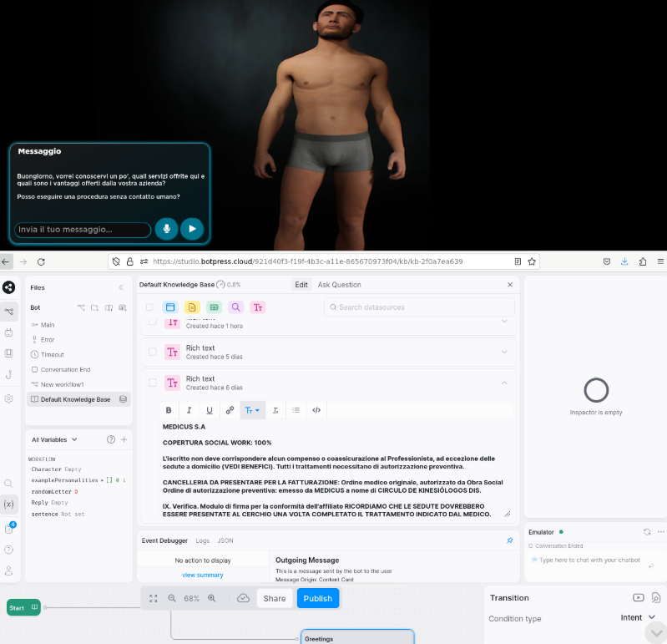Switch to the Ask Question tab
The width and height of the screenshot is (667, 644).
coord(339,284)
